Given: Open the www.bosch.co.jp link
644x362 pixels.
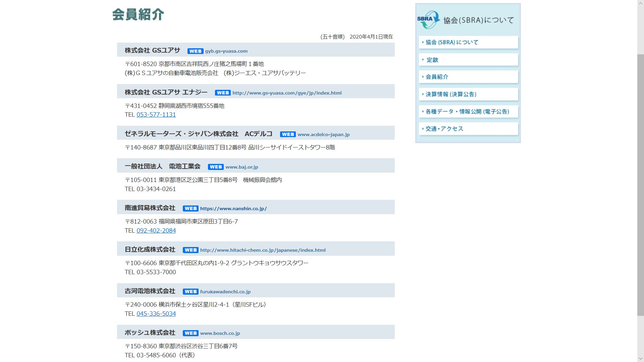Looking at the screenshot, I should (x=220, y=333).
